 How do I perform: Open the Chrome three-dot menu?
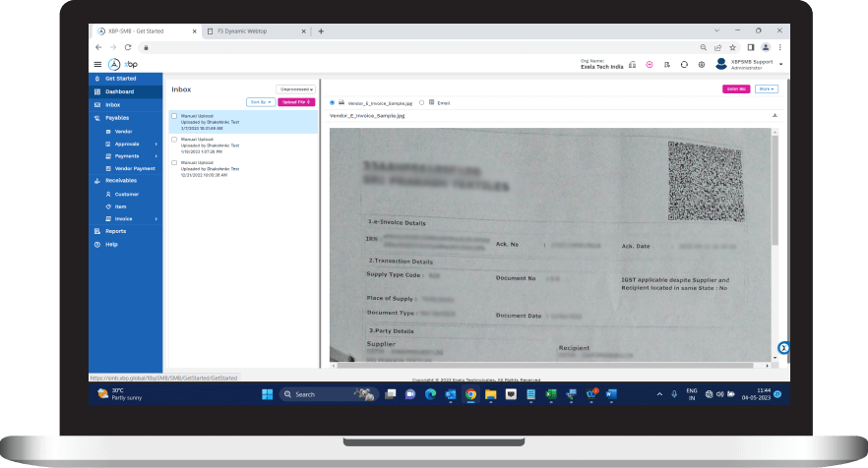click(x=780, y=47)
